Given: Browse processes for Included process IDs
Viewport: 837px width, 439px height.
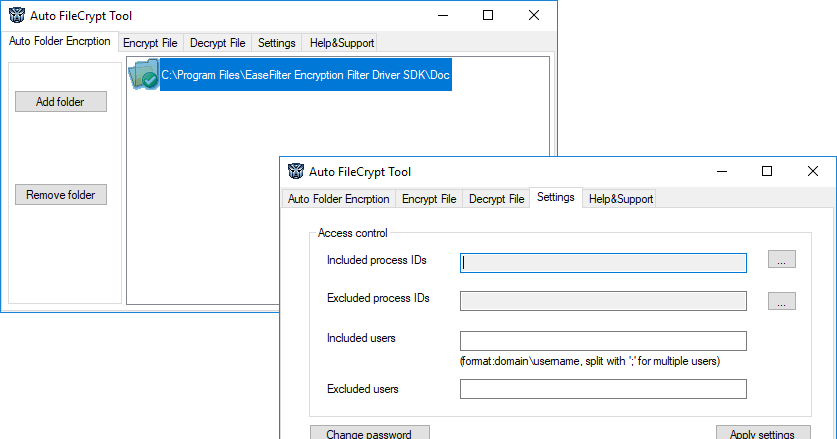Looking at the screenshot, I should (782, 259).
